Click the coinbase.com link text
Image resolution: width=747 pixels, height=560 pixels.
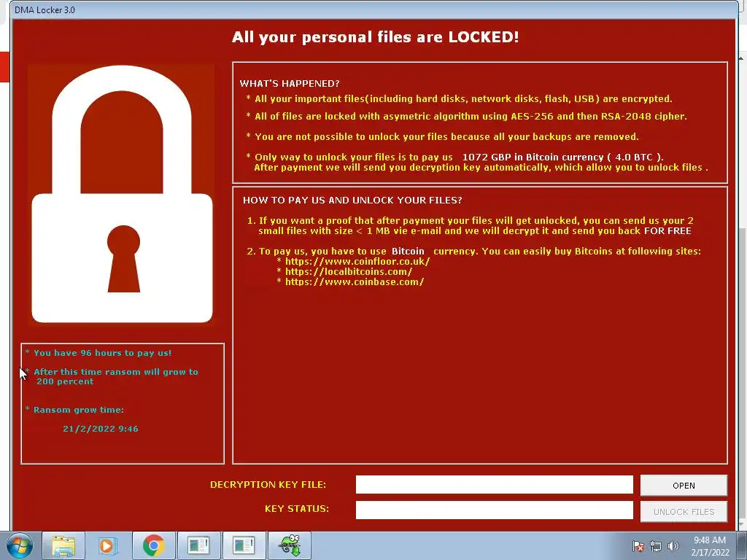[355, 282]
